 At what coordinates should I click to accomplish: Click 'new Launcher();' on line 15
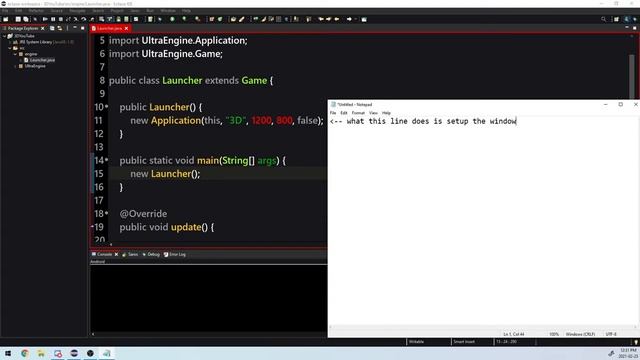[165, 174]
